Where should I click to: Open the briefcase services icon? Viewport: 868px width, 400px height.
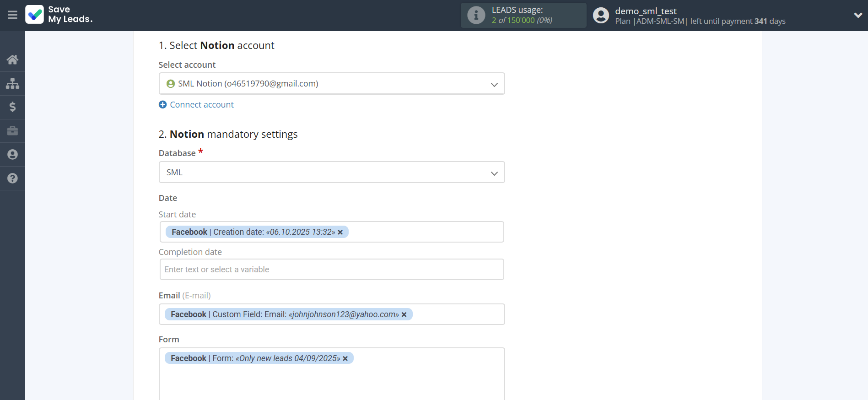tap(12, 131)
